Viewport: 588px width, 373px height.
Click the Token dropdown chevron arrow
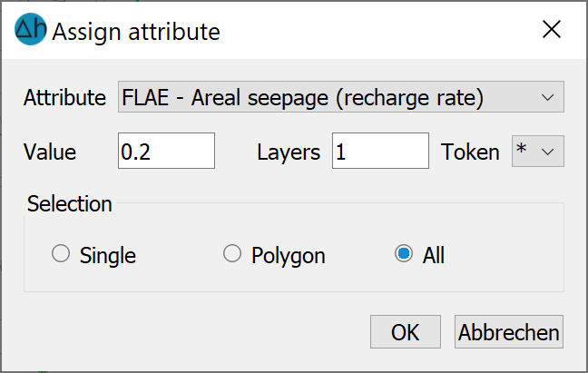coord(547,152)
